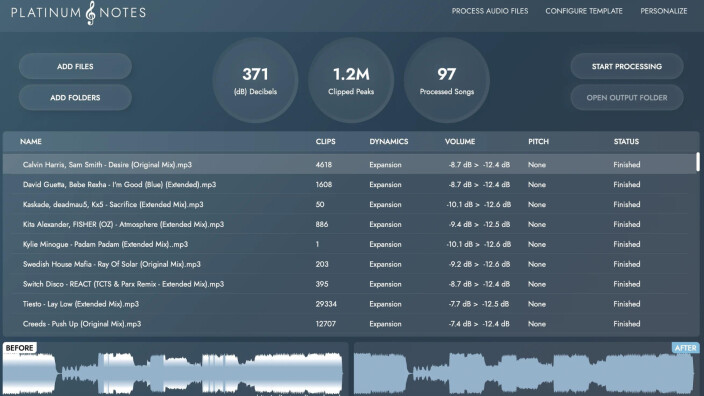Select the Calvin Harris Desire track row
Image resolution: width=704 pixels, height=396 pixels.
(349, 164)
